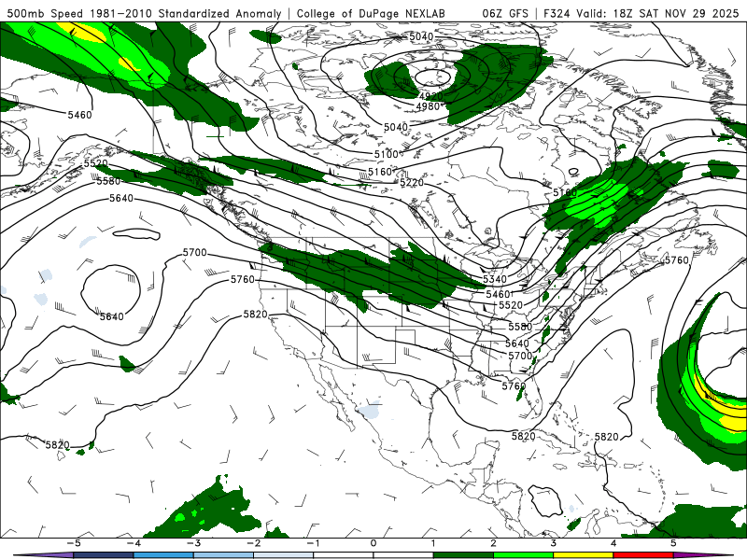
Task: Click the colorbar tick label '3'
Action: tap(553, 543)
